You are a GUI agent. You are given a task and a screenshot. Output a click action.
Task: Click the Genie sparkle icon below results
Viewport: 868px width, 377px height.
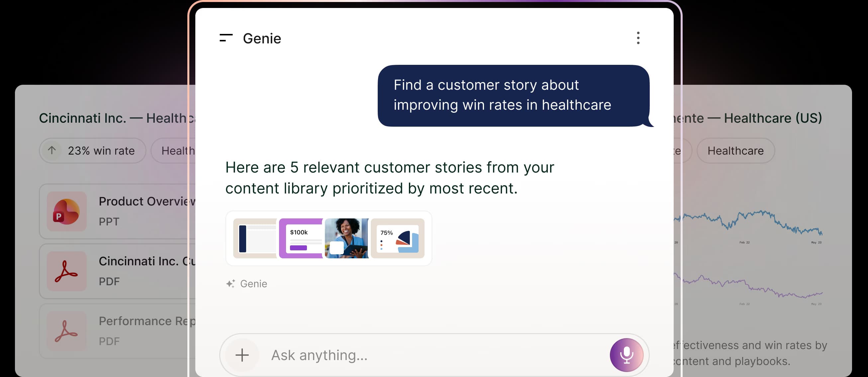click(231, 284)
